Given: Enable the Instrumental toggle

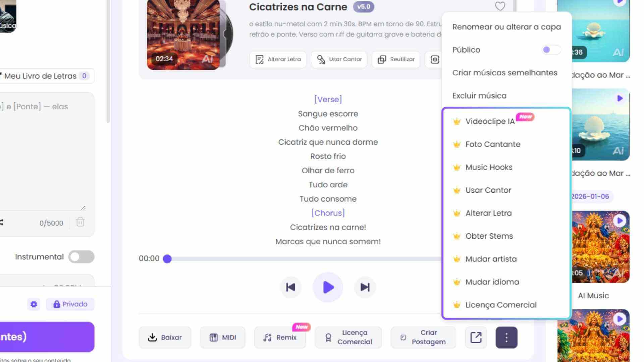Looking at the screenshot, I should tap(81, 257).
